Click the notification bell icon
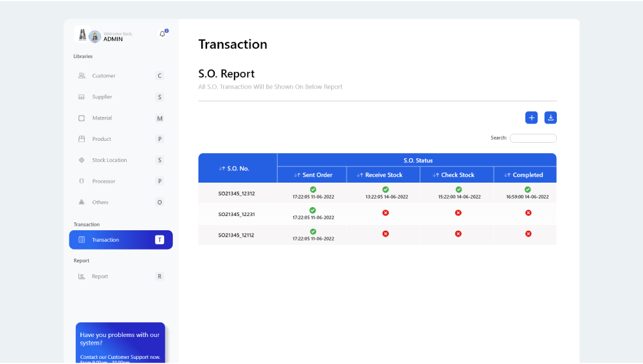643x364 pixels. click(162, 34)
